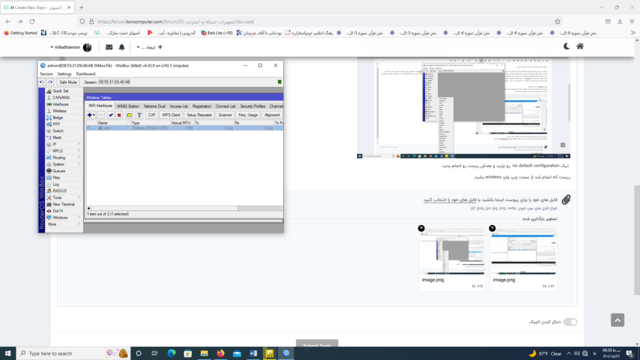640x360 pixels.
Task: Click remove (minus) icon in Wireless Tables
Action: click(101, 115)
